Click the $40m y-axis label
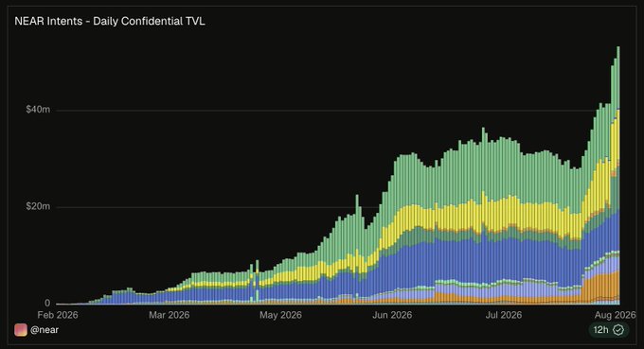The image size is (644, 349). tap(38, 109)
